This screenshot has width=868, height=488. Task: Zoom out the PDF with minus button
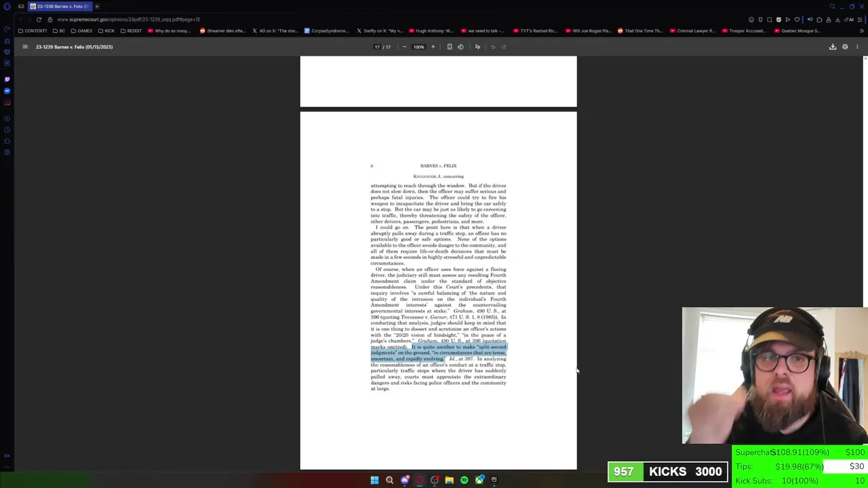(404, 47)
